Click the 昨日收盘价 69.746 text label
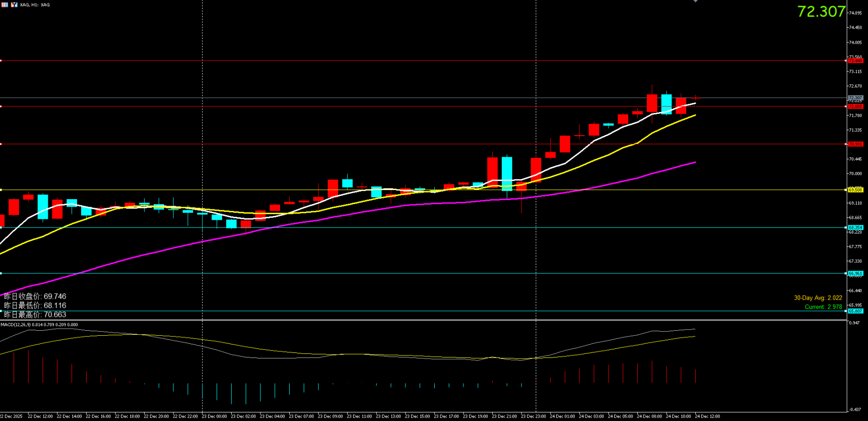 pyautogui.click(x=35, y=296)
